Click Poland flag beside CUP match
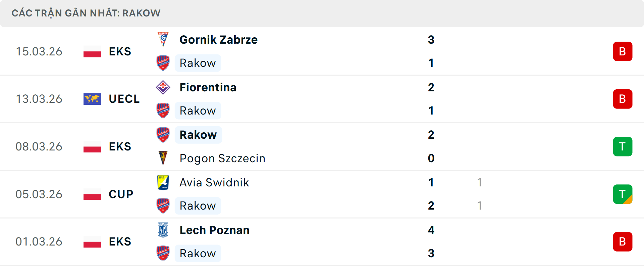 pyautogui.click(x=92, y=194)
